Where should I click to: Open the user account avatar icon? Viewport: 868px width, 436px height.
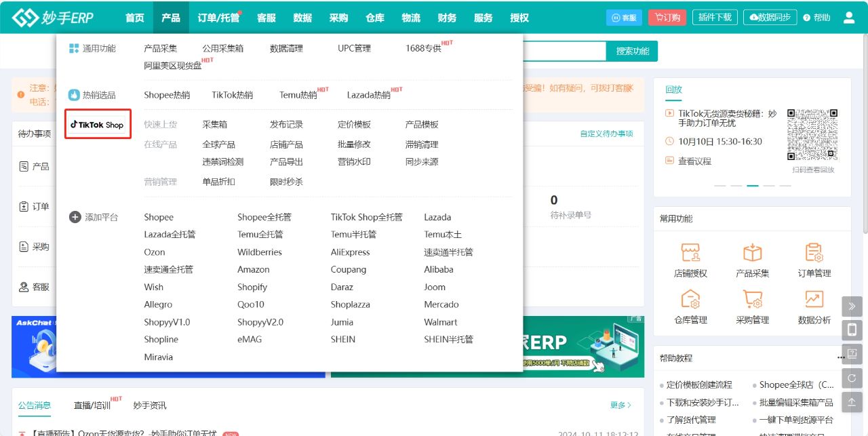[849, 18]
